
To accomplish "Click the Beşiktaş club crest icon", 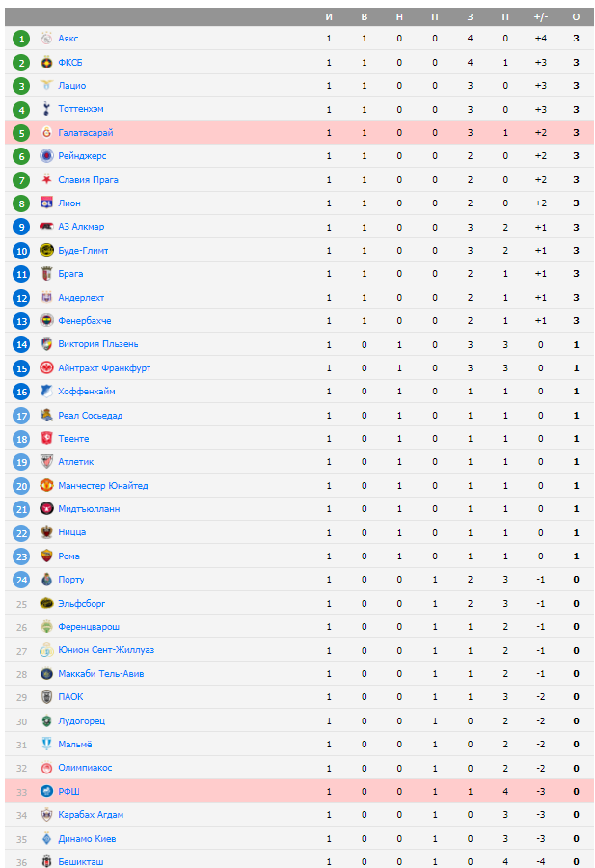I will 46,861.
